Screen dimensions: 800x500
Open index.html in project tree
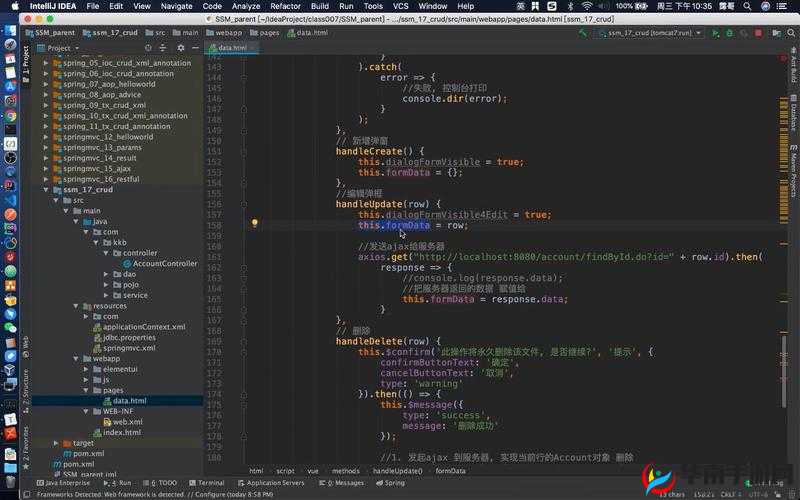pyautogui.click(x=121, y=432)
